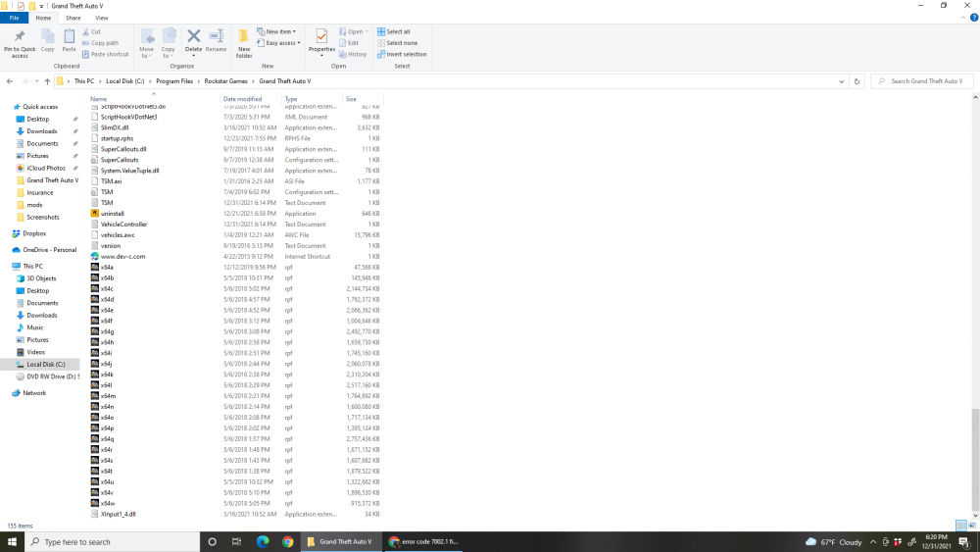Open Microsoft Edge from the taskbar
This screenshot has height=552, width=980.
[263, 542]
